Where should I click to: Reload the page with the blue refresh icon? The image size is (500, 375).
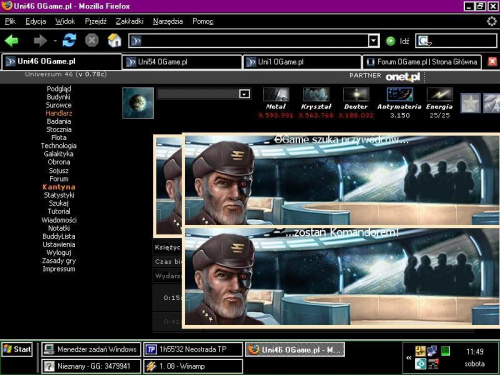tap(69, 41)
